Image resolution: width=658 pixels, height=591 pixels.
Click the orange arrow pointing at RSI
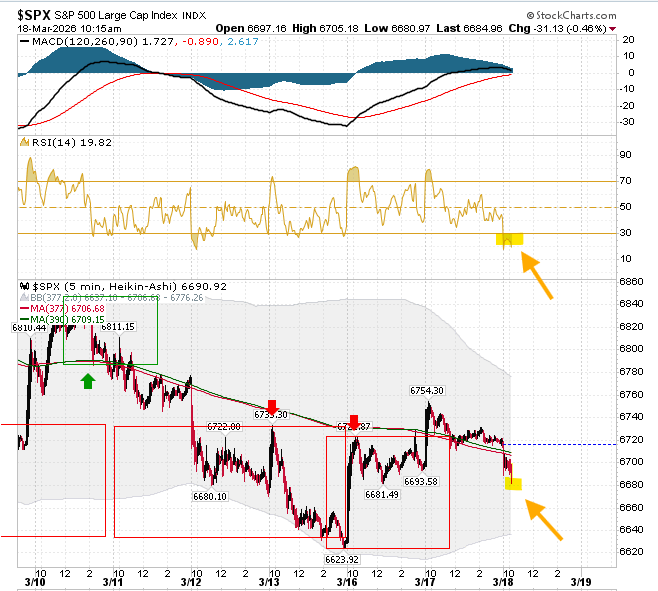click(537, 275)
